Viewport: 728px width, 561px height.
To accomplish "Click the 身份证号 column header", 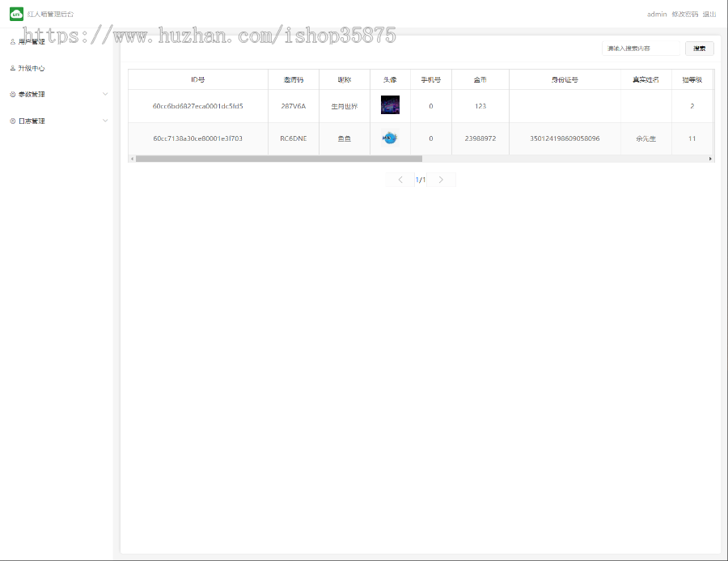I will click(565, 79).
